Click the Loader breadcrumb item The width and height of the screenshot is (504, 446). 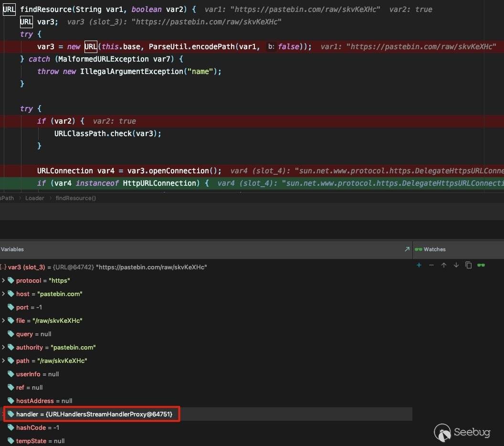[35, 198]
